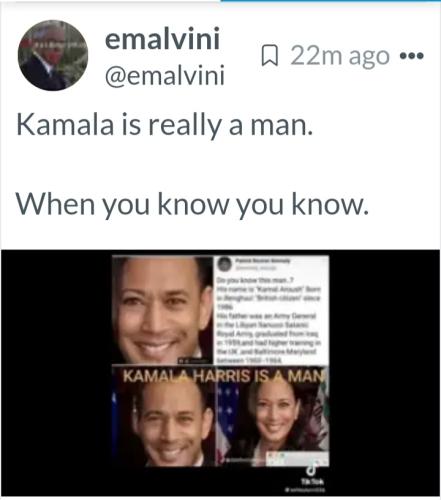This screenshot has width=441, height=500.
Task: Open the emalvini profile avatar
Action: click(x=53, y=55)
